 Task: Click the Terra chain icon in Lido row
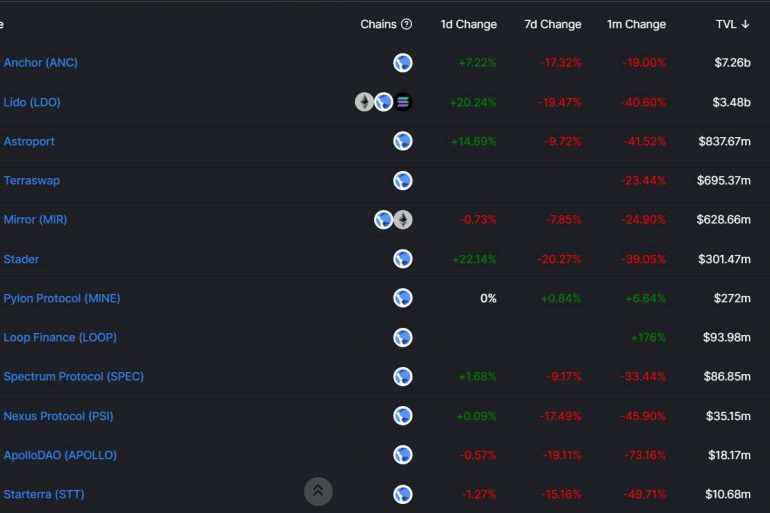click(x=384, y=102)
